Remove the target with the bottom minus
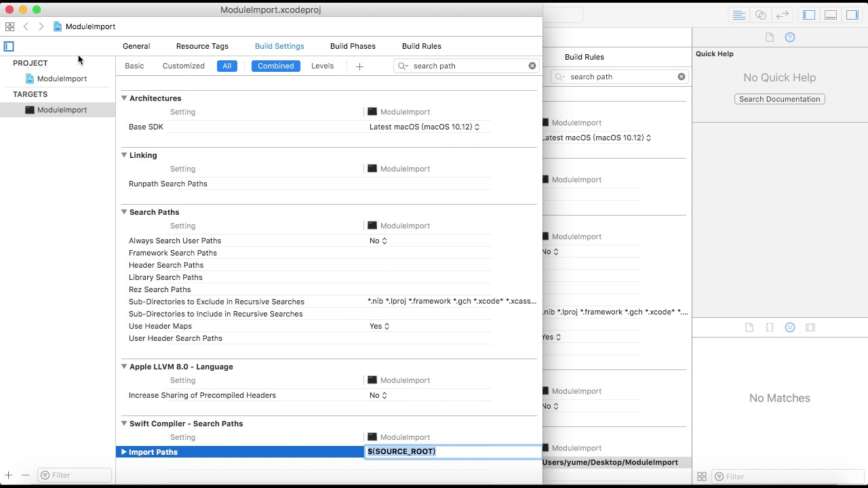This screenshot has height=488, width=868. 25,475
